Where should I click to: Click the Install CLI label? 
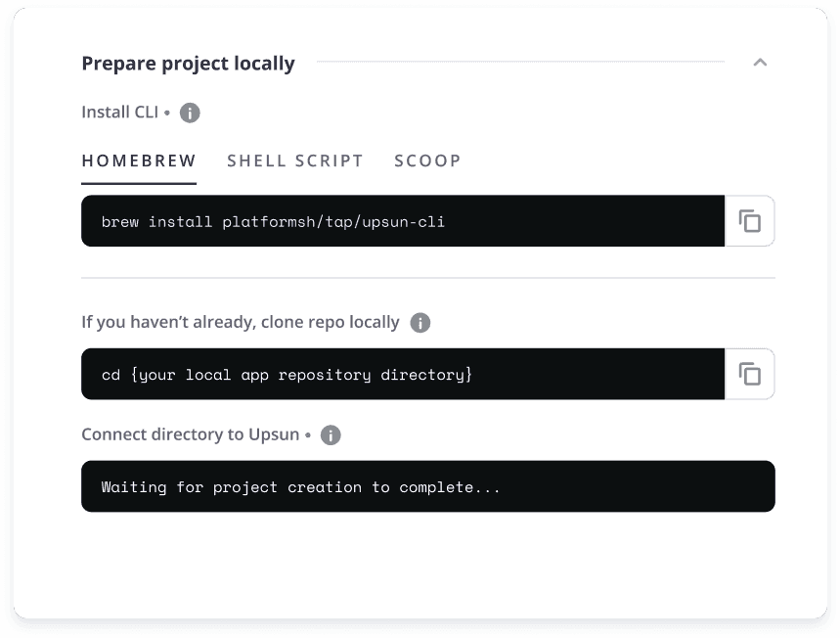[x=120, y=113]
